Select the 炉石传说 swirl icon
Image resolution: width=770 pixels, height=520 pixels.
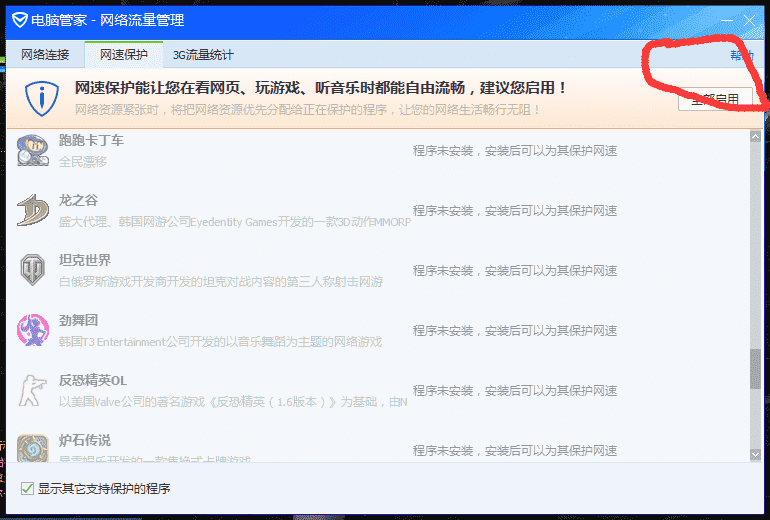point(33,448)
